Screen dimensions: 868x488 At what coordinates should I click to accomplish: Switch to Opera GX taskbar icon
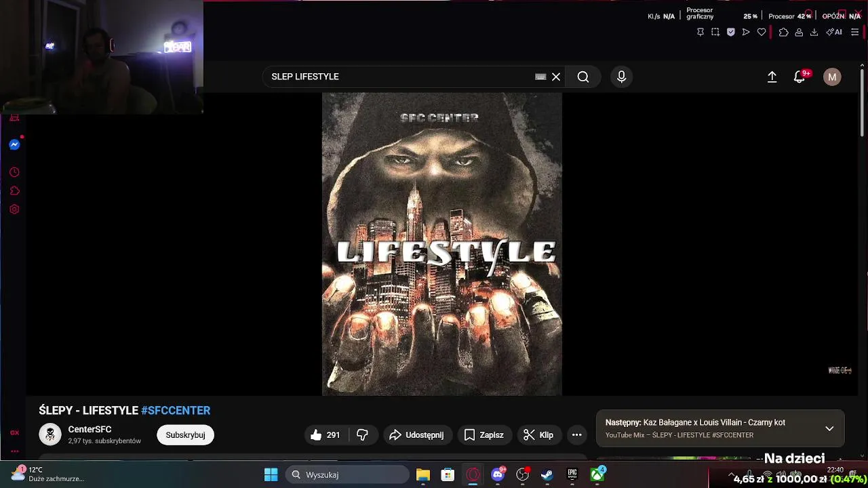[473, 474]
